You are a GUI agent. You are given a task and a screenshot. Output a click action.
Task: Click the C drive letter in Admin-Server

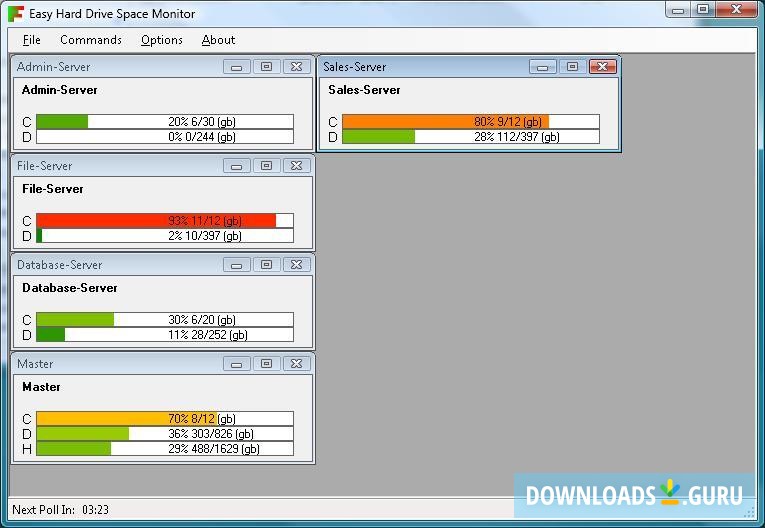pyautogui.click(x=27, y=122)
